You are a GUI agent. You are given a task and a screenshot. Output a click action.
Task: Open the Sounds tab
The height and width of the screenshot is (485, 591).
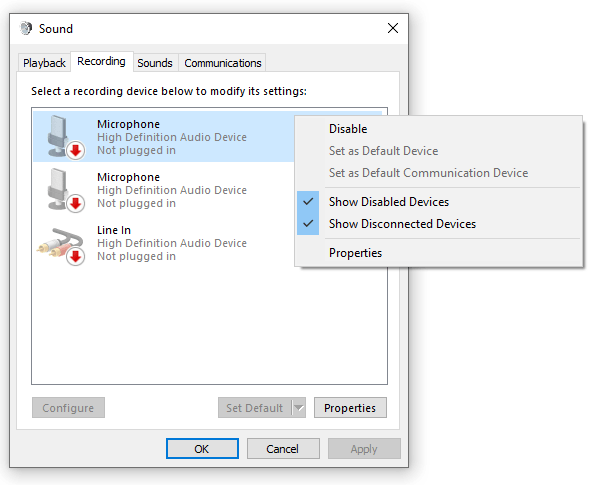pyautogui.click(x=155, y=63)
